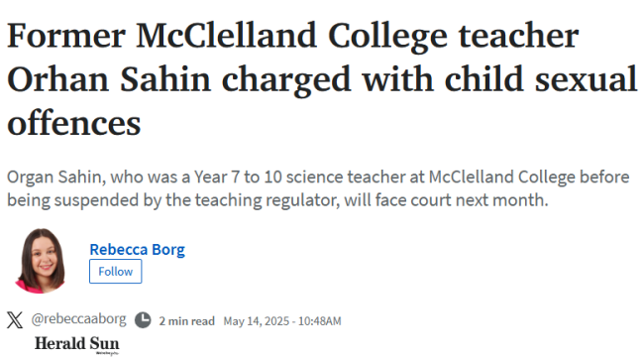Click the clock read-time icon
Image resolution: width=644 pixels, height=359 pixels.
coord(143,320)
